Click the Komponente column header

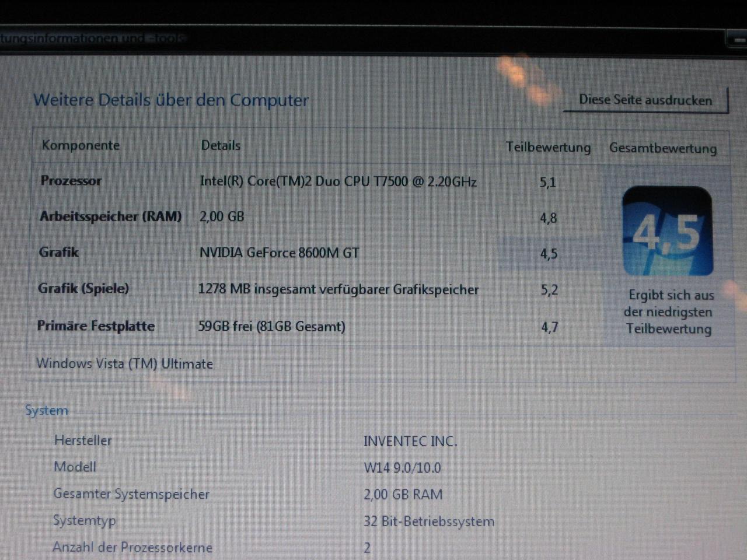click(x=81, y=145)
